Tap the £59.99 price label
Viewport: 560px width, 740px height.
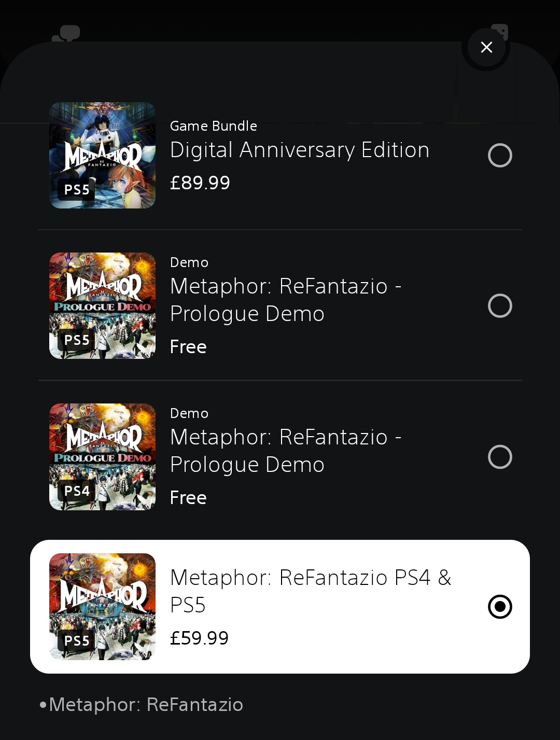coord(199,638)
